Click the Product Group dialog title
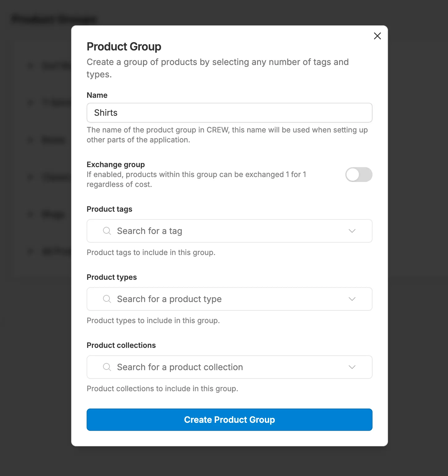Image resolution: width=448 pixels, height=476 pixels. click(x=124, y=46)
